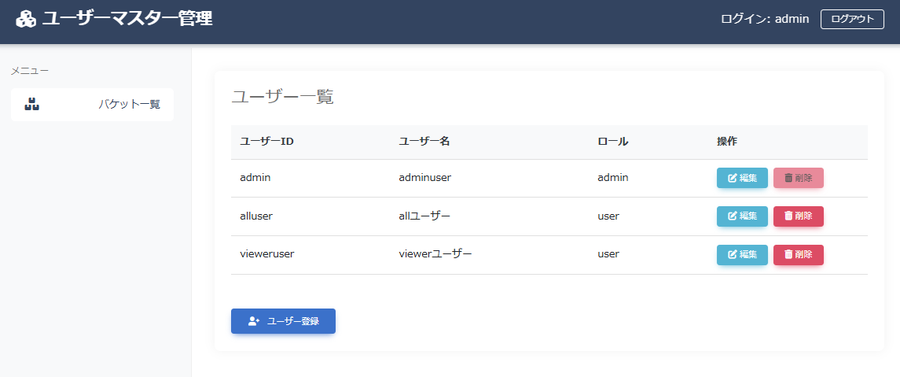This screenshot has width=900, height=377.
Task: Click the ログイン: admin text
Action: pos(765,19)
